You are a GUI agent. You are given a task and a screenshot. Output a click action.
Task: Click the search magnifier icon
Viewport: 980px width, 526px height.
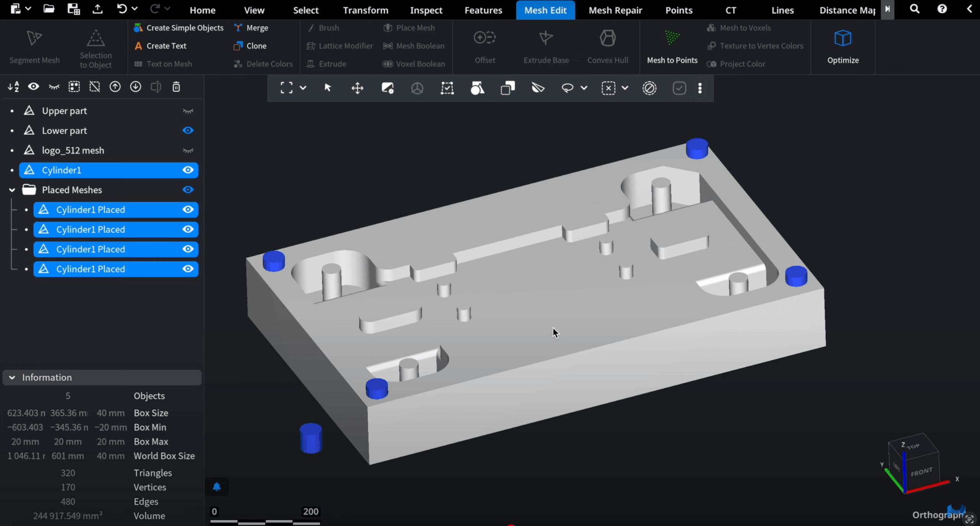click(x=915, y=9)
